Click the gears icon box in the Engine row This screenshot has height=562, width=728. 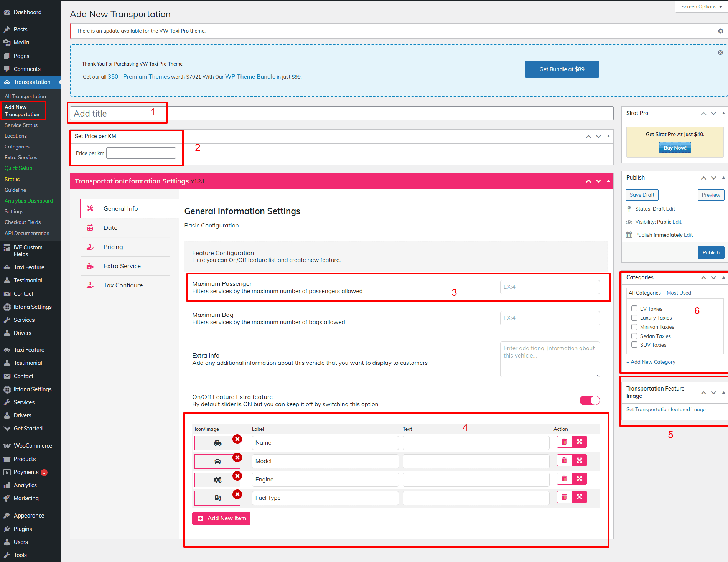pyautogui.click(x=217, y=480)
